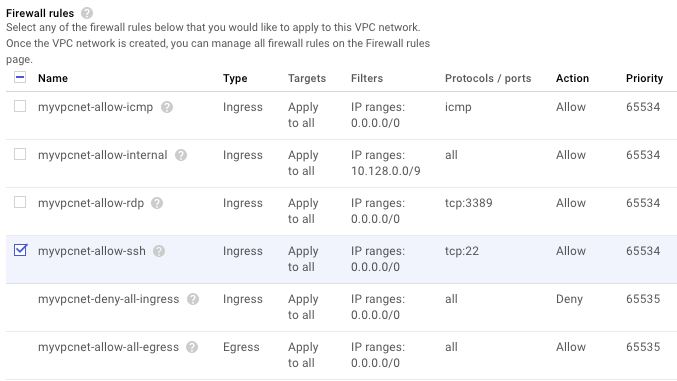Image resolution: width=677 pixels, height=381 pixels.
Task: Show help for myvpcnet-deny-all-ingress rule
Action: [x=193, y=299]
